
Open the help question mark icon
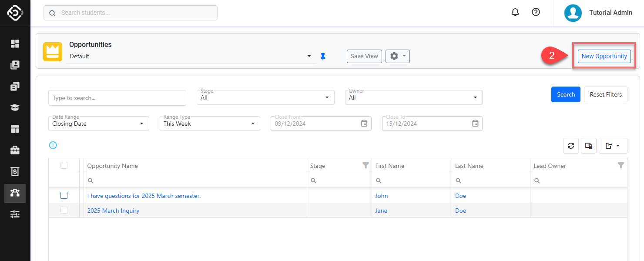(x=536, y=13)
